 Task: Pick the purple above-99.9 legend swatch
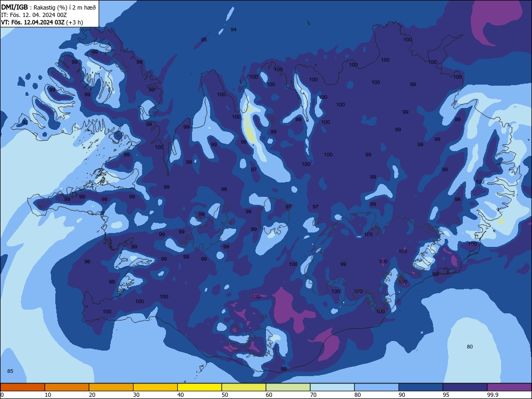[x=509, y=387]
